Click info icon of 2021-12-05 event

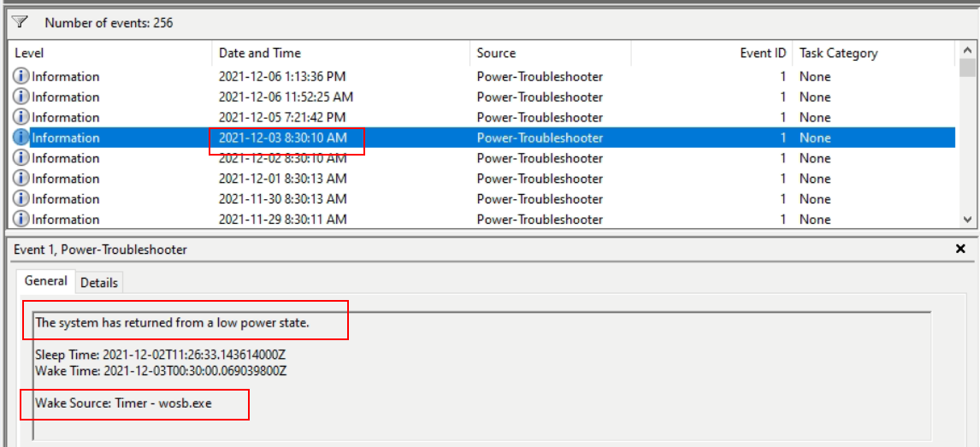(x=21, y=118)
